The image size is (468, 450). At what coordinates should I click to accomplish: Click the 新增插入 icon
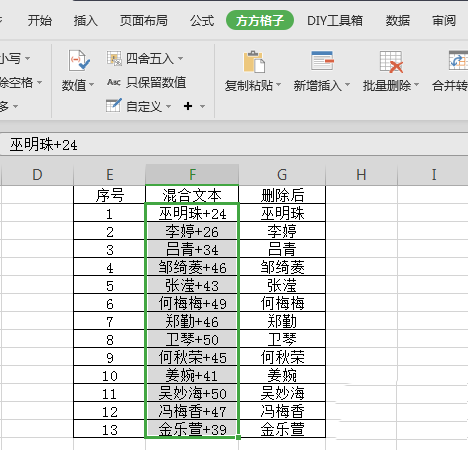tap(322, 60)
